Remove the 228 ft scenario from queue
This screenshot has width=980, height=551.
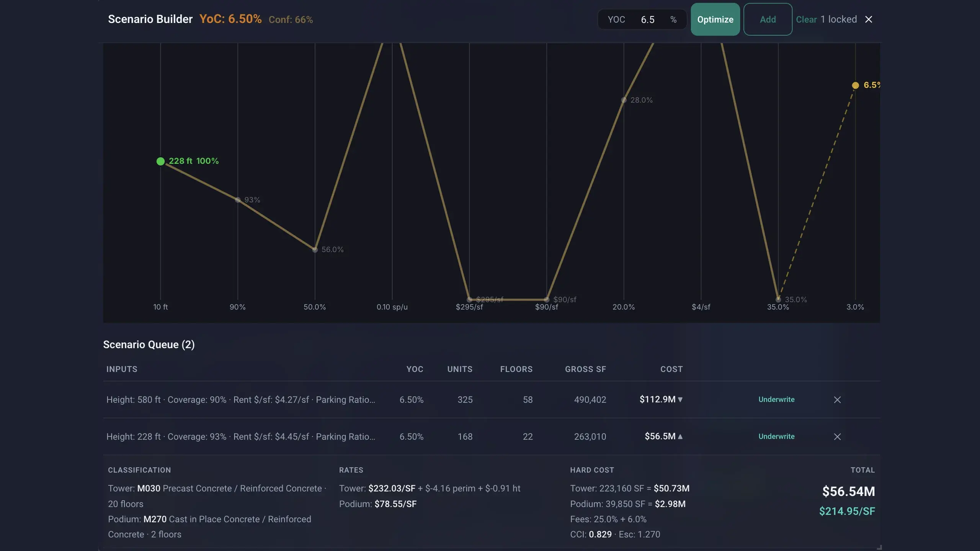tap(837, 437)
